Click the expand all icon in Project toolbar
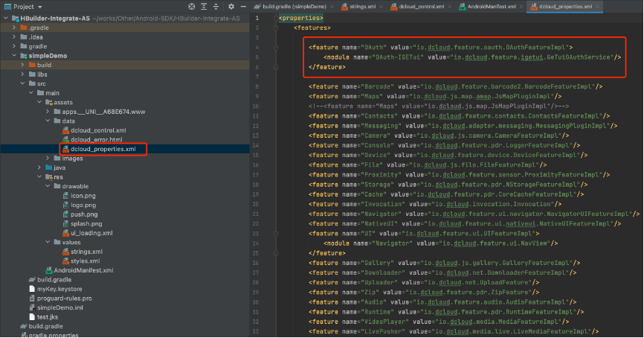The width and height of the screenshot is (644, 338). [x=204, y=7]
